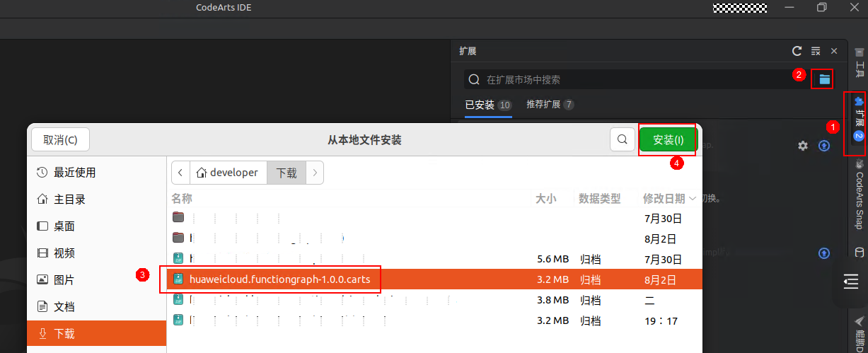Screen dimensions: 868x353
Task: Click the floating list menu icon
Action: (x=851, y=281)
